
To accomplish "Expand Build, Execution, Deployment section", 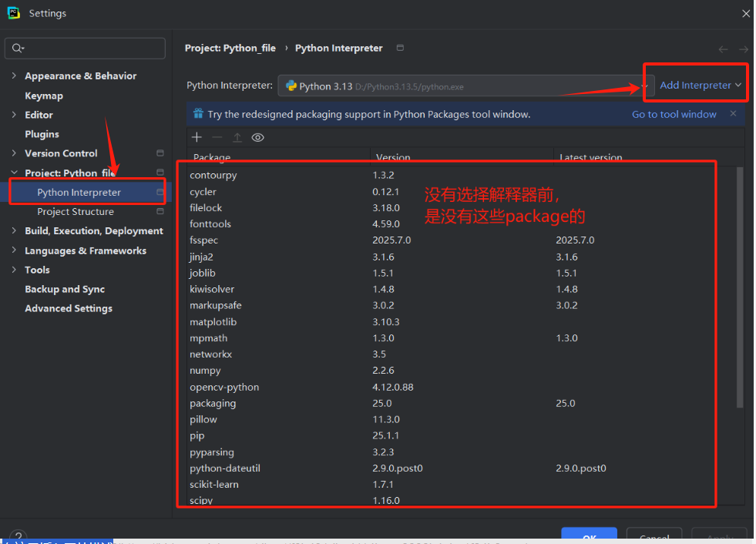I will (14, 230).
